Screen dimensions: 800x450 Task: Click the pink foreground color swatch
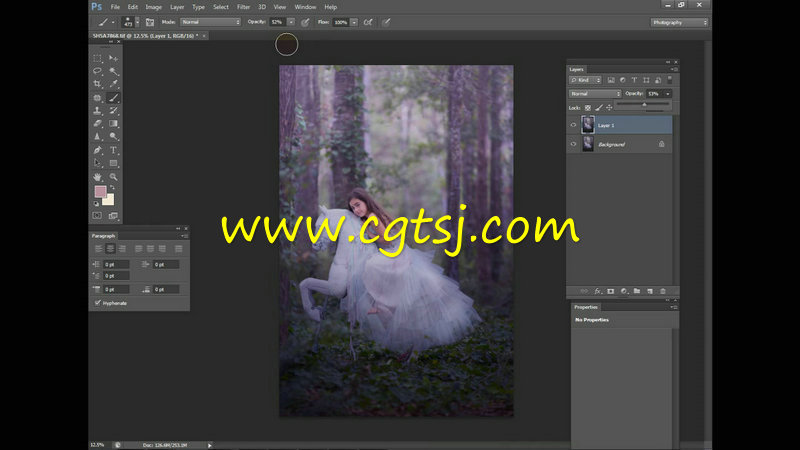[x=99, y=191]
